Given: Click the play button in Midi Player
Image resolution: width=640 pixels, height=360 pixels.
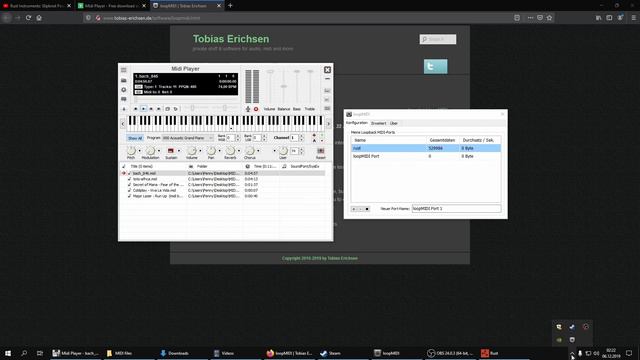Looking at the screenshot, I should tap(143, 109).
